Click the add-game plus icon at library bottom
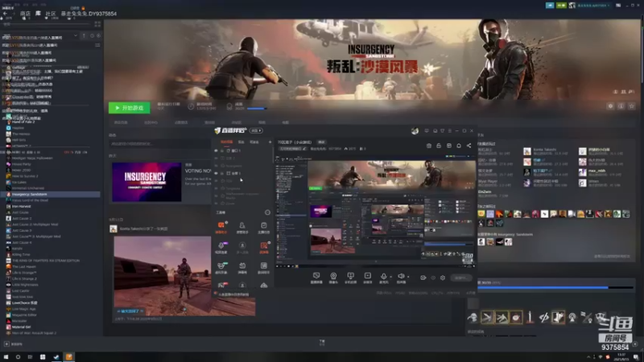The image size is (644, 362). point(6,344)
